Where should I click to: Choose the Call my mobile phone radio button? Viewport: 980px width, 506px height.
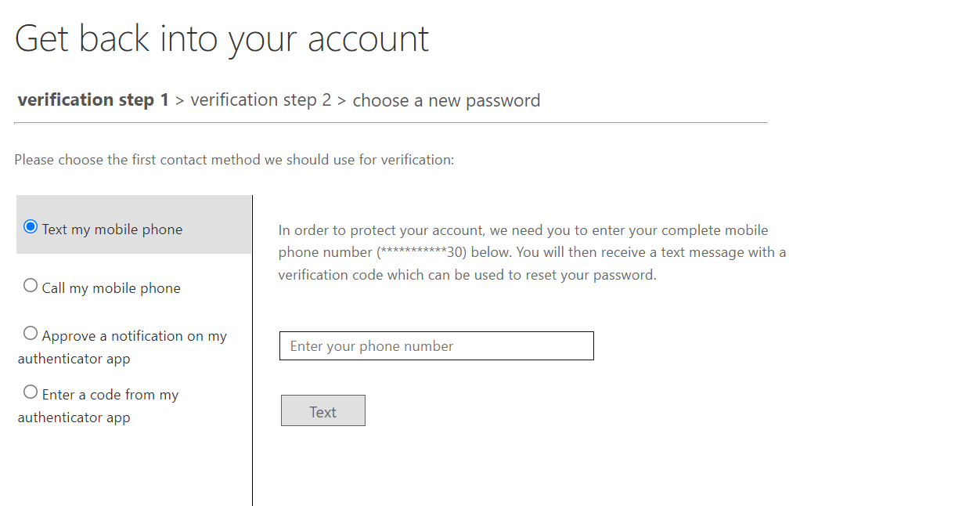click(31, 286)
